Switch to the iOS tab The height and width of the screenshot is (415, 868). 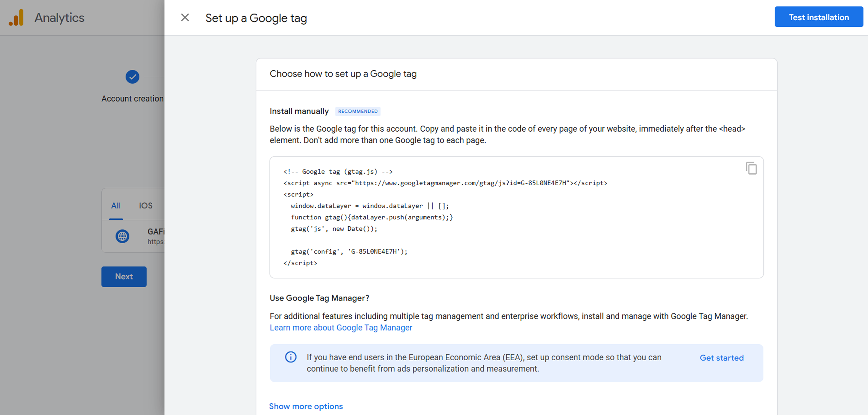pos(146,205)
